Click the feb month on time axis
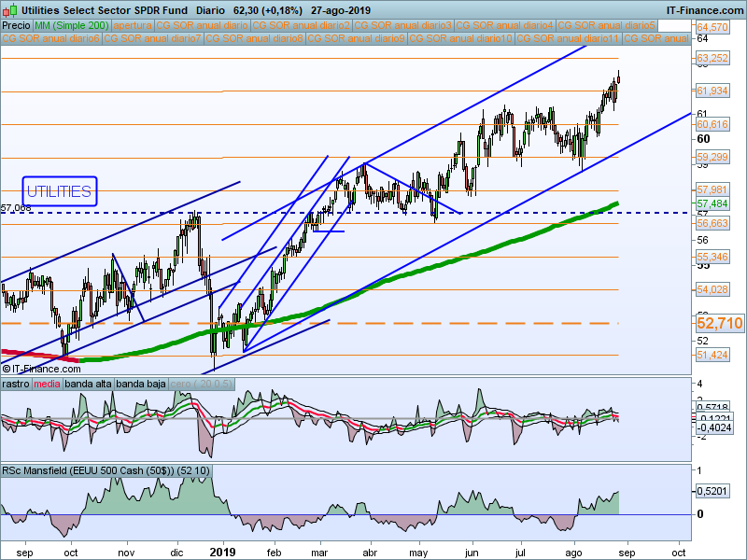 [x=274, y=553]
